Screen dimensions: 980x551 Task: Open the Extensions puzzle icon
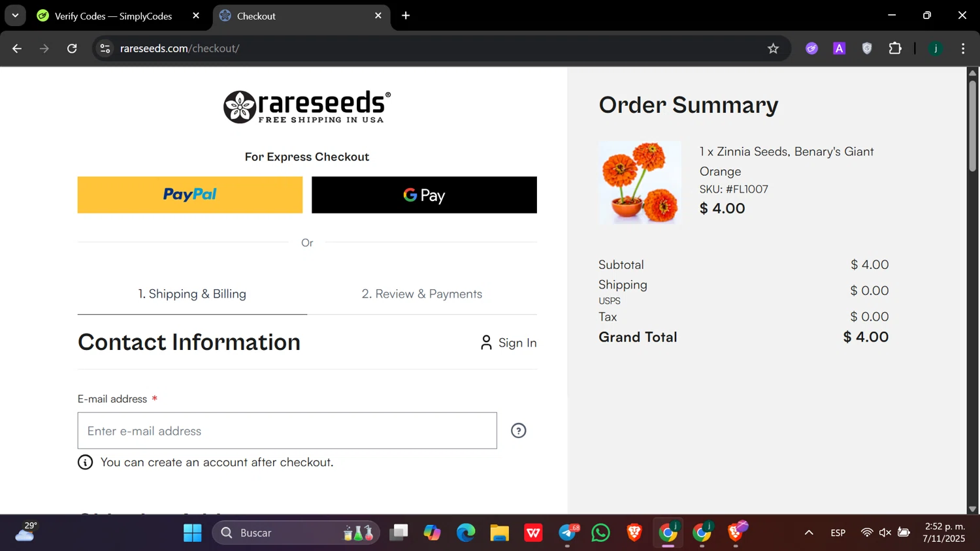point(895,48)
